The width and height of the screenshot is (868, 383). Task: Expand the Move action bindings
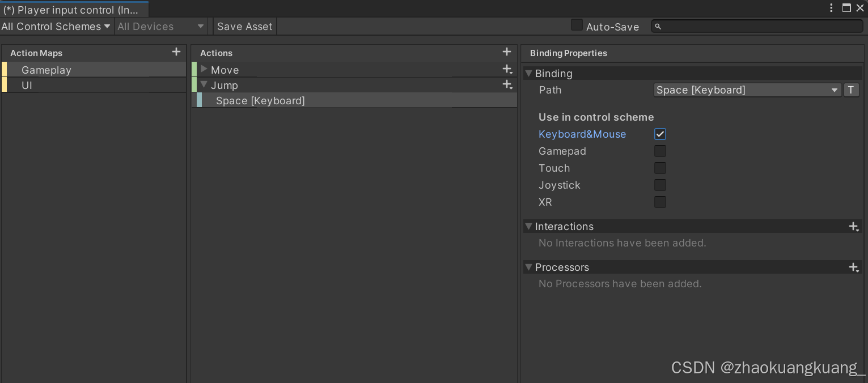[x=204, y=69]
